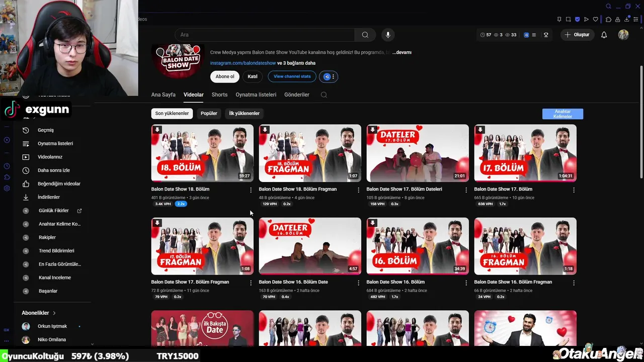The height and width of the screenshot is (362, 644).
Task: Open Balon Date Show 16. Bölüm title
Action: (x=395, y=282)
